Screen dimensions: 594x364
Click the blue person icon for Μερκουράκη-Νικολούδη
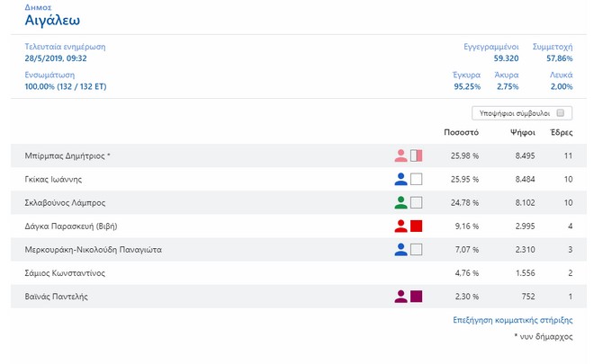pos(400,249)
